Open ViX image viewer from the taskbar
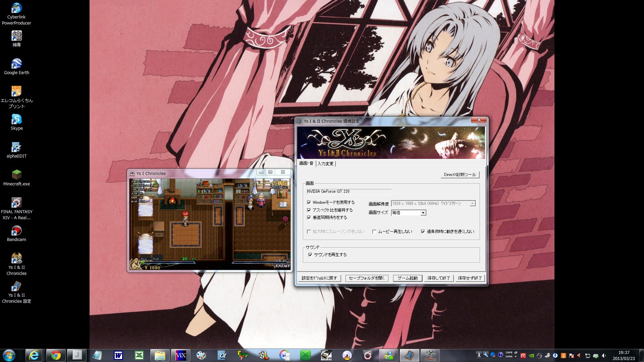Image resolution: width=644 pixels, height=362 pixels. pyautogui.click(x=180, y=355)
